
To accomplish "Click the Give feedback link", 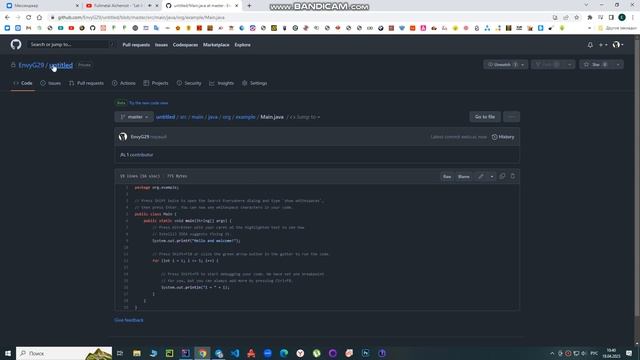I will [129, 320].
